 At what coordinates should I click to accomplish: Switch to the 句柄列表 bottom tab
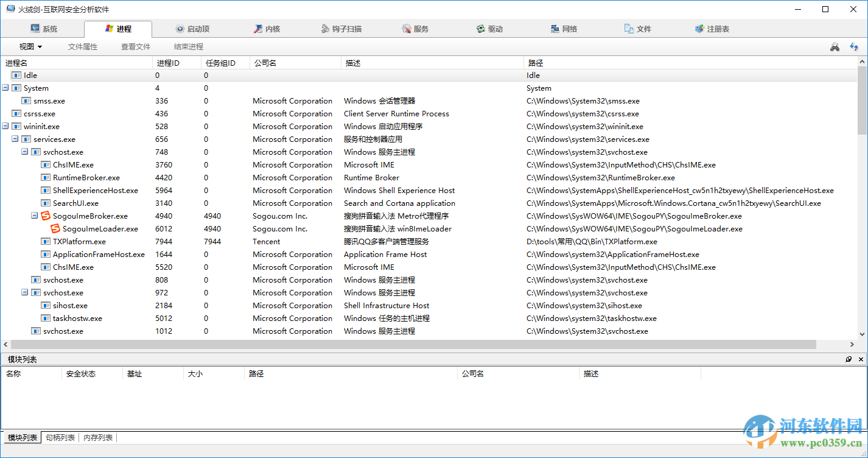pyautogui.click(x=60, y=438)
